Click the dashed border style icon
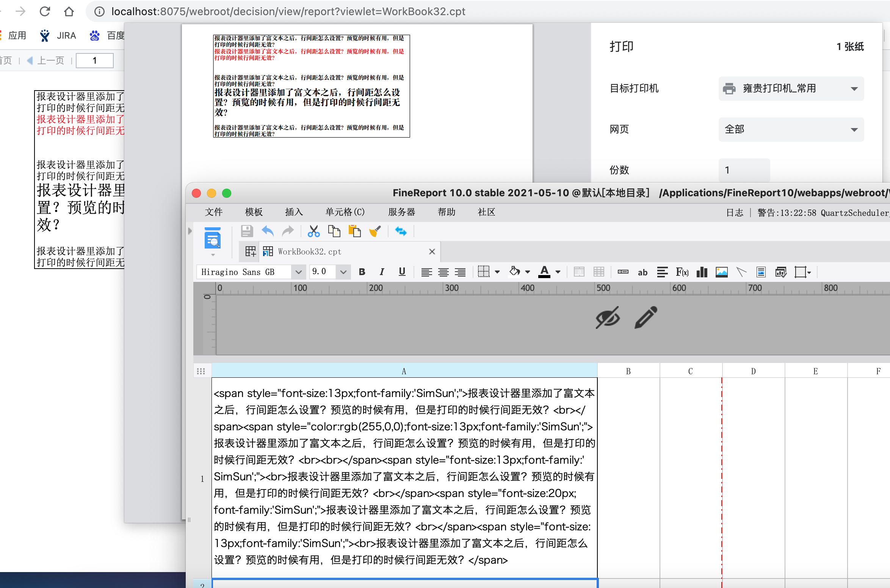Screen dimensions: 890x588 (484, 272)
